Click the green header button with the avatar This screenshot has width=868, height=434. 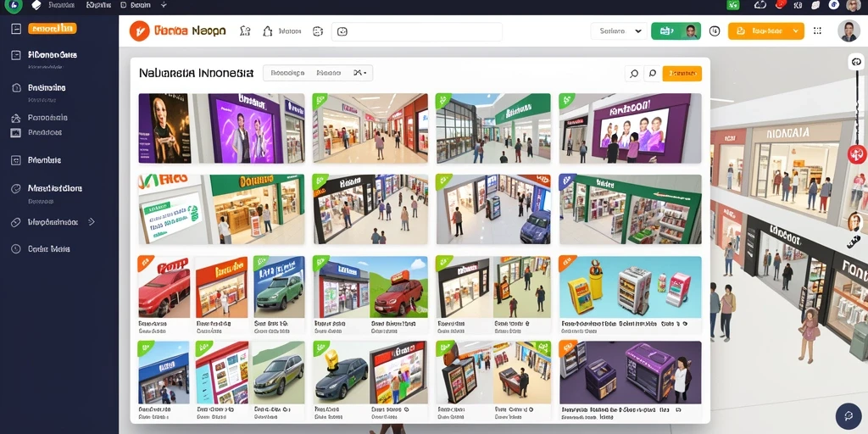[x=676, y=31]
